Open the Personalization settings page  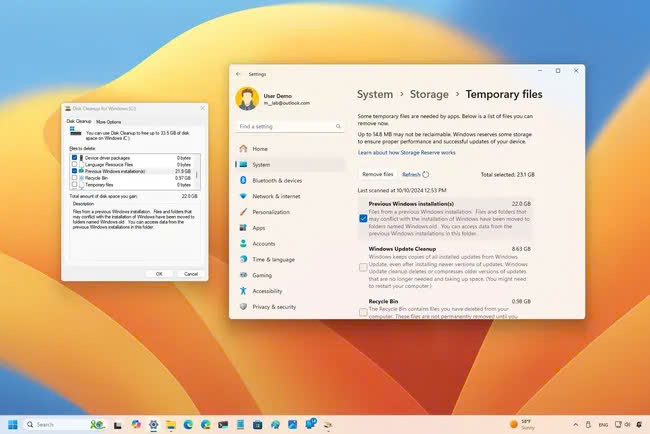(x=271, y=212)
